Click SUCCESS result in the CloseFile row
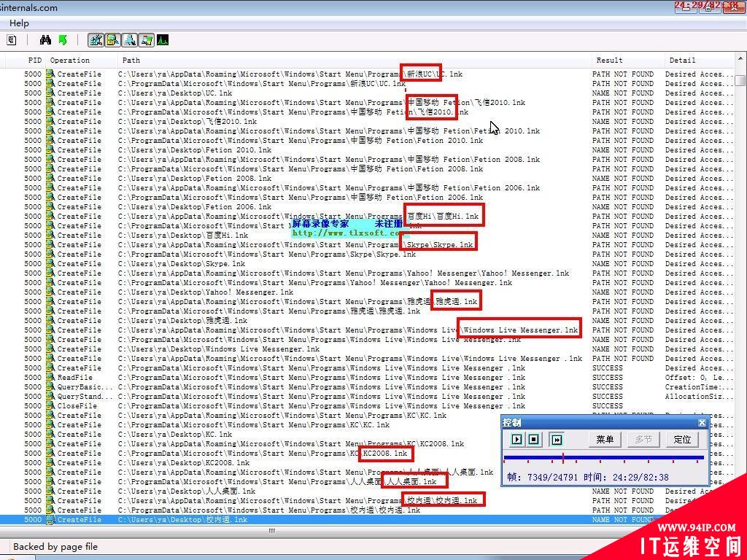 coord(608,405)
